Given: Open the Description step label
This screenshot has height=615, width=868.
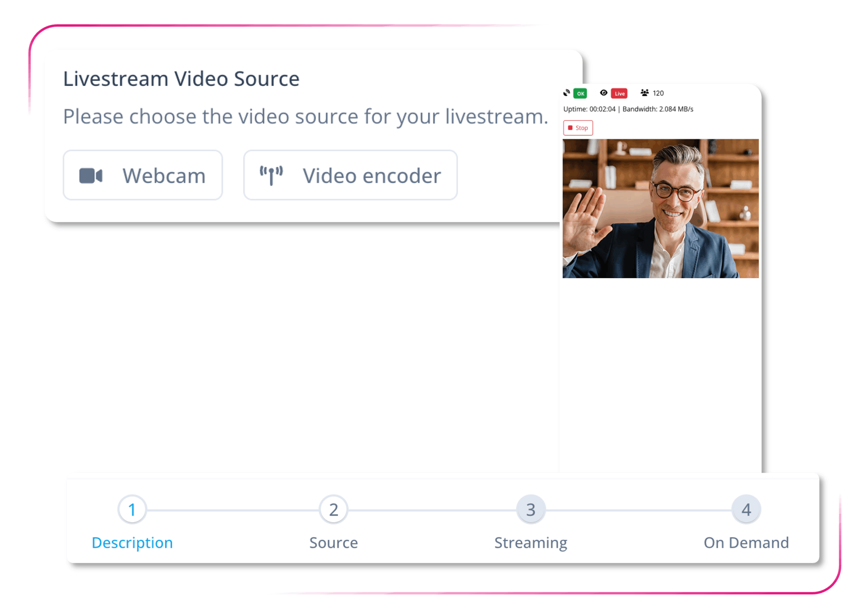Looking at the screenshot, I should click(x=132, y=543).
